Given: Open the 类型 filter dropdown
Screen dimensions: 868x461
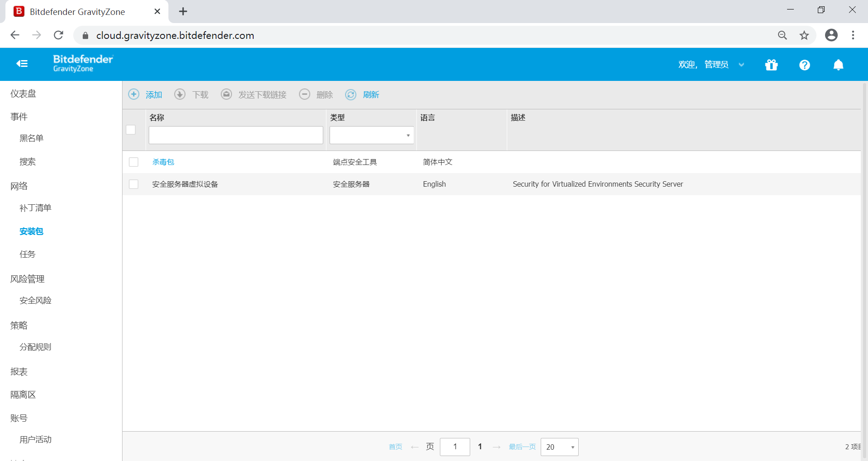Looking at the screenshot, I should [372, 135].
